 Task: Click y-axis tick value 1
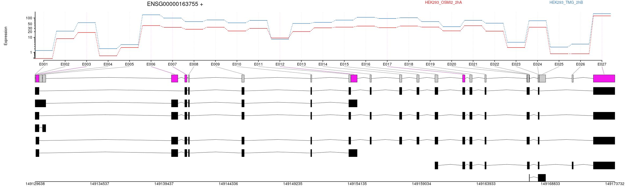(x=31, y=52)
